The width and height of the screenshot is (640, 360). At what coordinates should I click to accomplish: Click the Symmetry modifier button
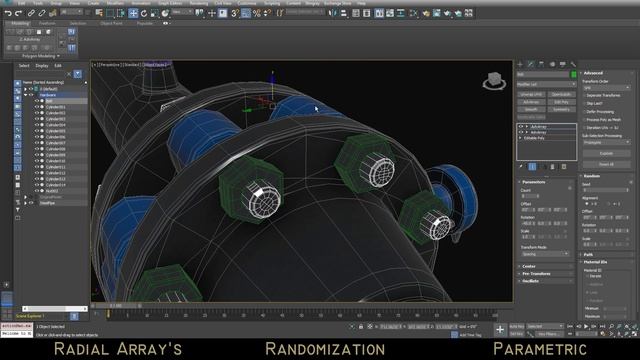point(562,109)
